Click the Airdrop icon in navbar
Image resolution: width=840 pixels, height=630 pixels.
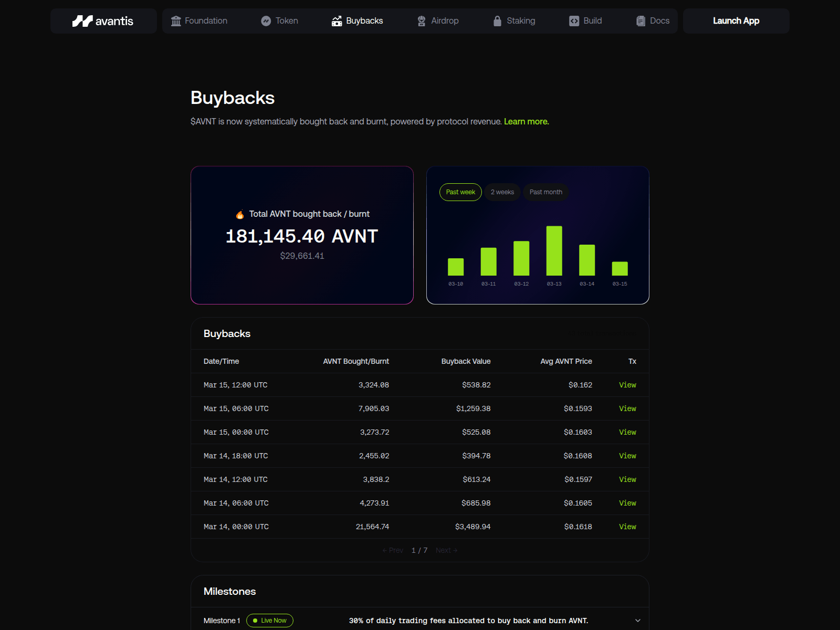click(422, 21)
